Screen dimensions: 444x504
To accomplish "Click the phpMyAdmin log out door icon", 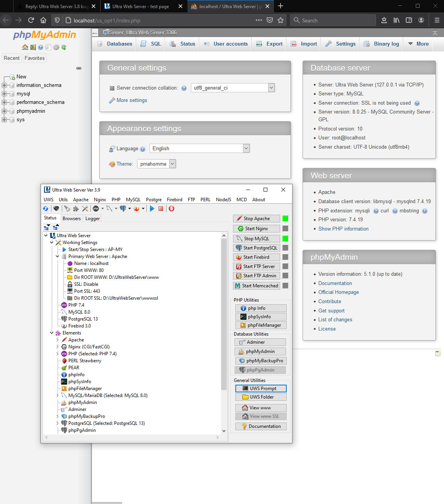I will (x=33, y=47).
